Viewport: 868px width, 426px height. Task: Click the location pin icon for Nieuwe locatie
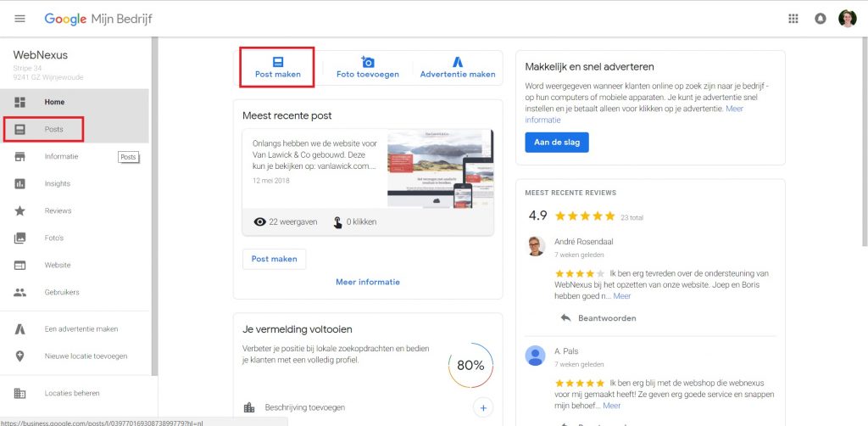(20, 356)
